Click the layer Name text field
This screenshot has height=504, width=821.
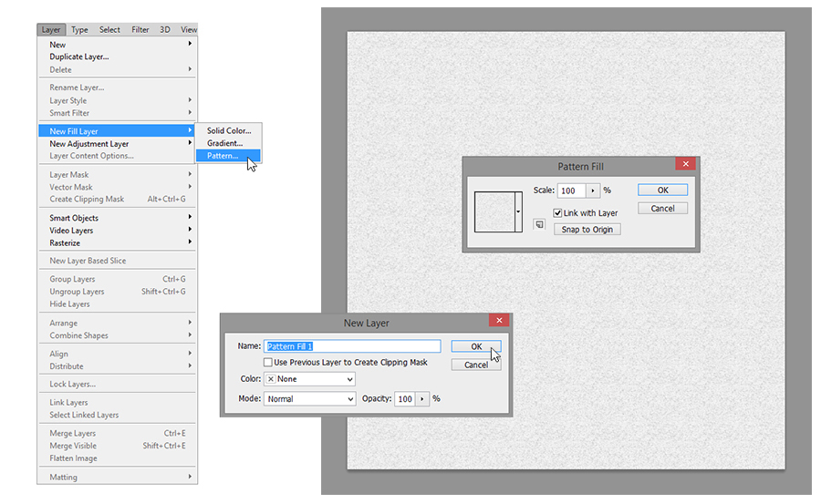tap(352, 346)
